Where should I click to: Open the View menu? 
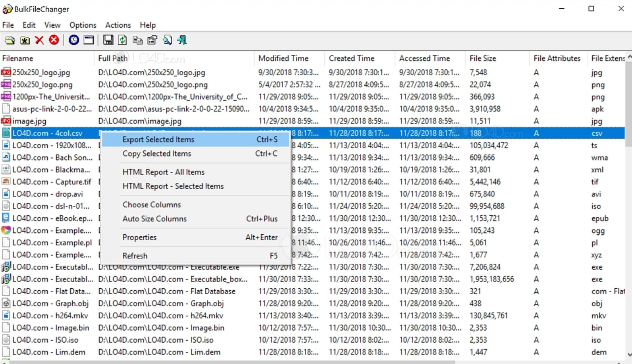point(52,25)
